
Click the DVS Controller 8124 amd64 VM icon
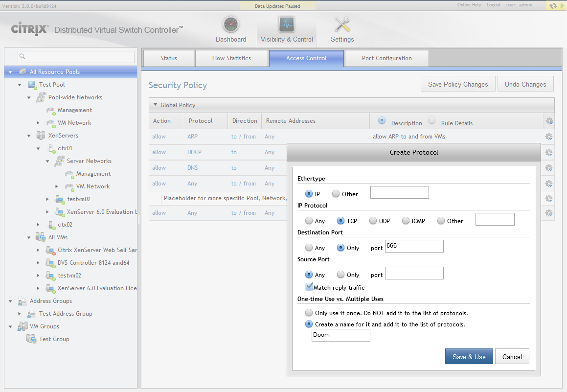(50, 263)
